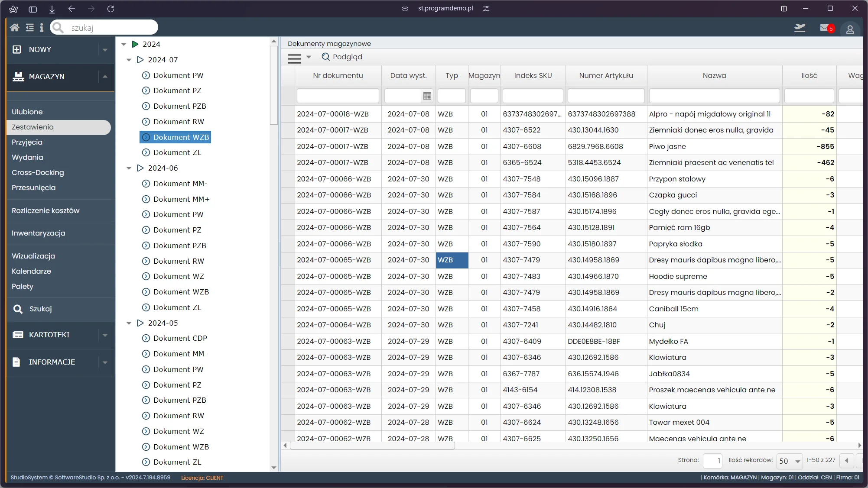The height and width of the screenshot is (488, 868).
Task: Toggle the forward navigation arrow icon
Action: (x=91, y=8)
